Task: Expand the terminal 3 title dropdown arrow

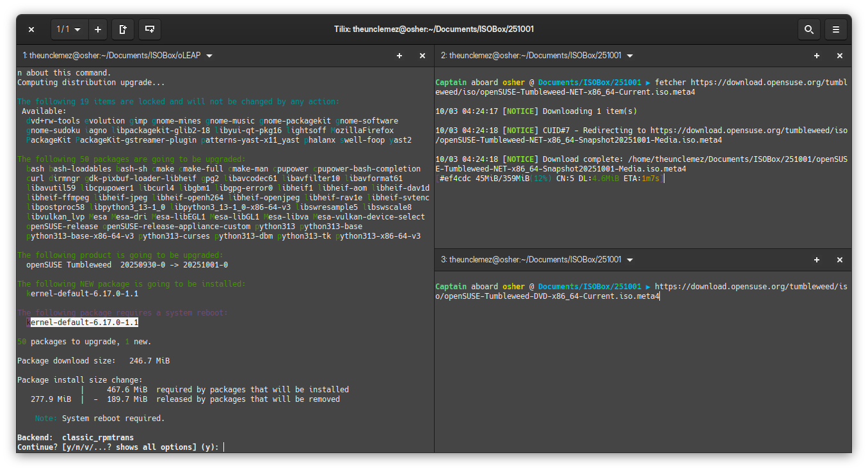Action: [630, 260]
